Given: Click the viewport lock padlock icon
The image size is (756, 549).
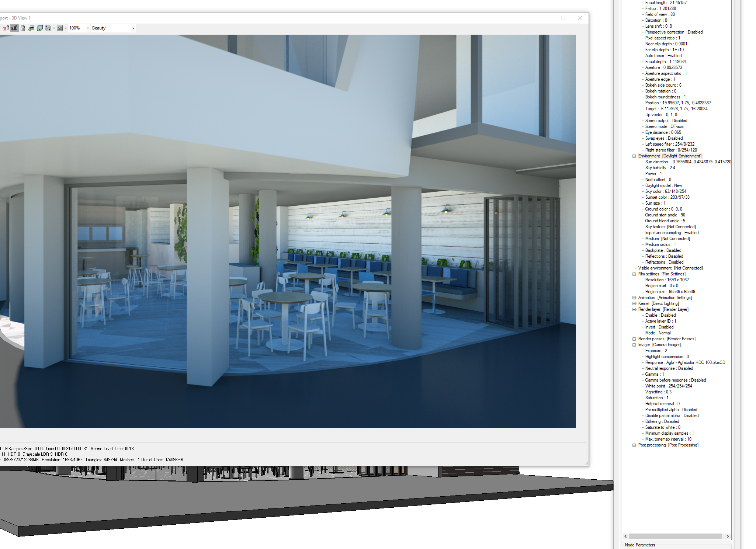Looking at the screenshot, I should [x=23, y=28].
